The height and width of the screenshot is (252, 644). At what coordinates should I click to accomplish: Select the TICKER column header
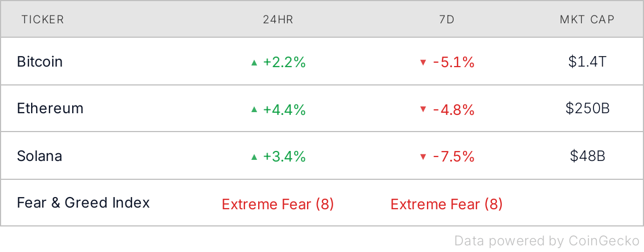43,20
